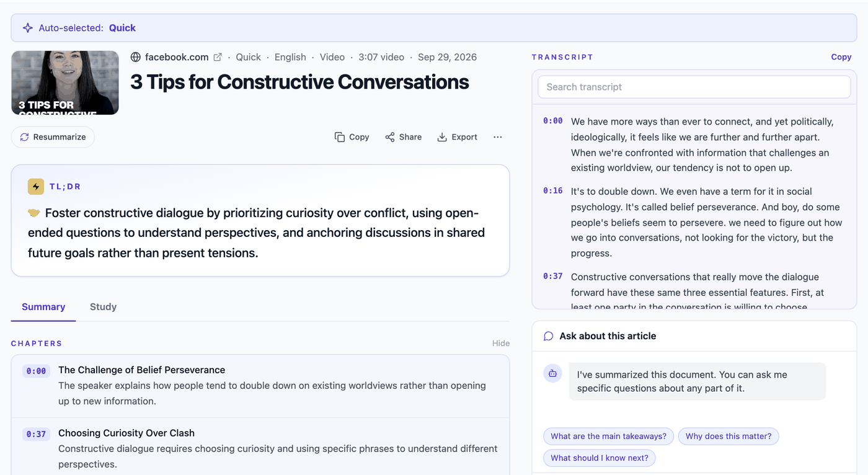Image resolution: width=868 pixels, height=475 pixels.
Task: Hide the Chapters section
Action: (501, 344)
